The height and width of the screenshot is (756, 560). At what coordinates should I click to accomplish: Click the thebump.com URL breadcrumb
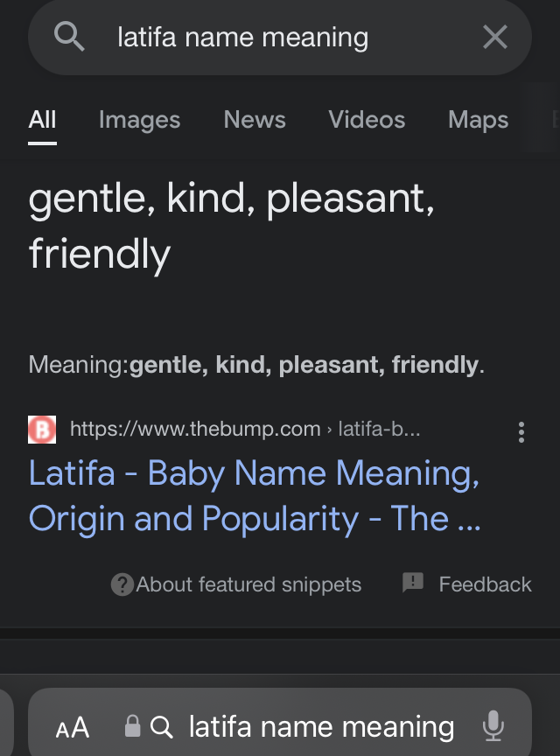[x=245, y=429]
